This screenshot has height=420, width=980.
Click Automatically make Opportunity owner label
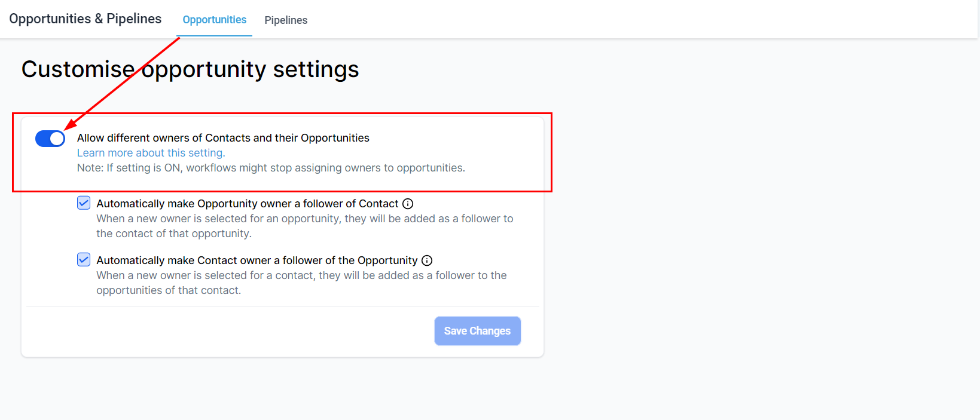[x=247, y=204]
